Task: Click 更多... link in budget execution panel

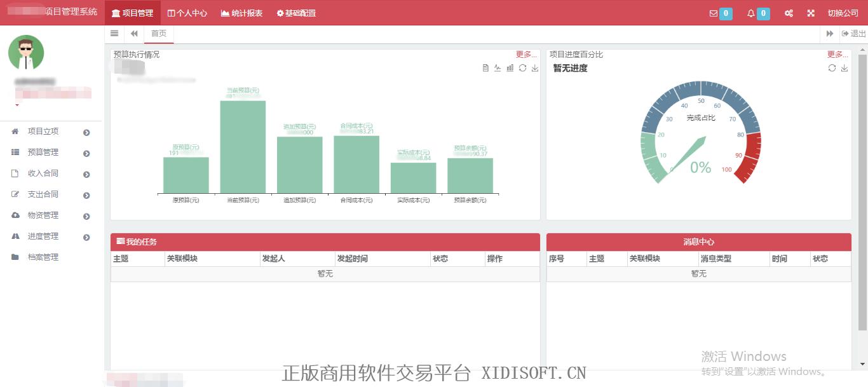Action: [526, 55]
